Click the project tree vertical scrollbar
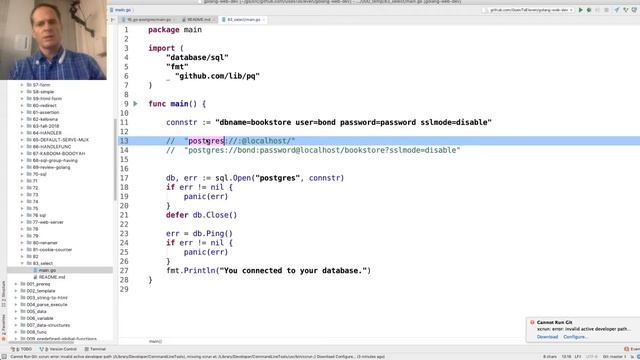 115,159
